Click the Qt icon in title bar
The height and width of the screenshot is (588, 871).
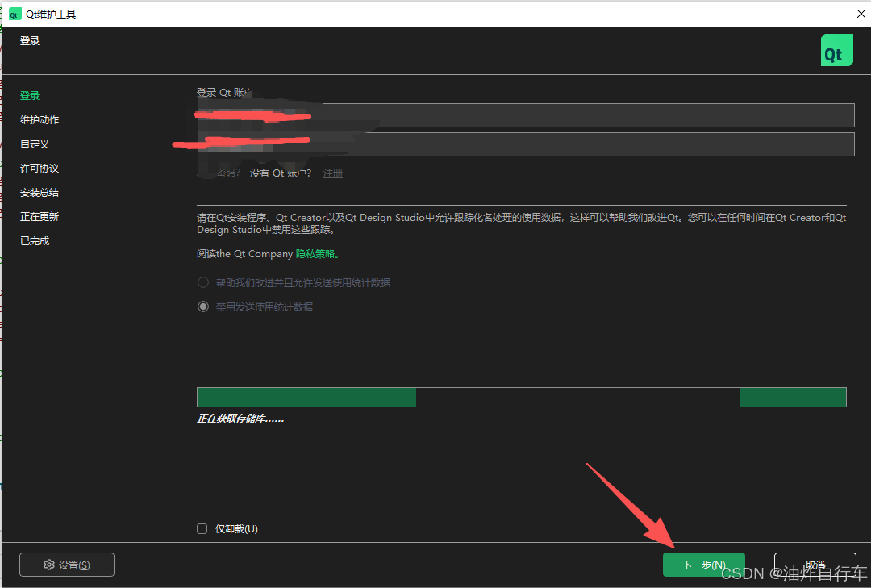pyautogui.click(x=15, y=14)
